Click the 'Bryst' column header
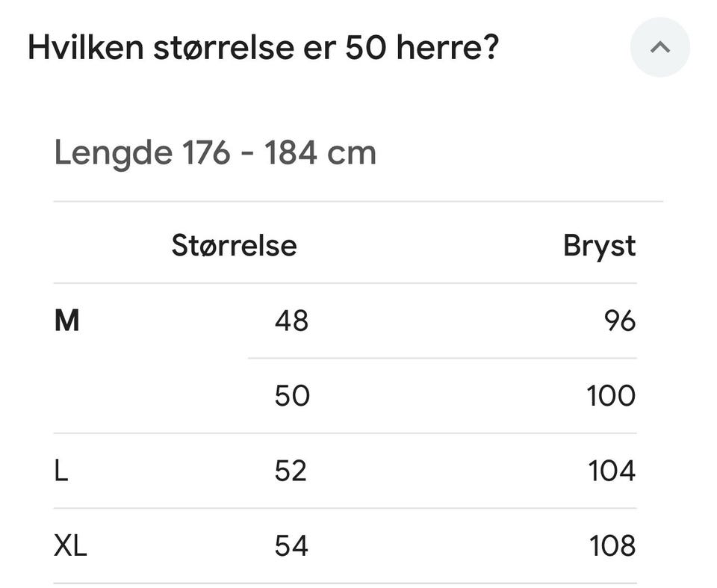The width and height of the screenshot is (717, 588). 600,247
